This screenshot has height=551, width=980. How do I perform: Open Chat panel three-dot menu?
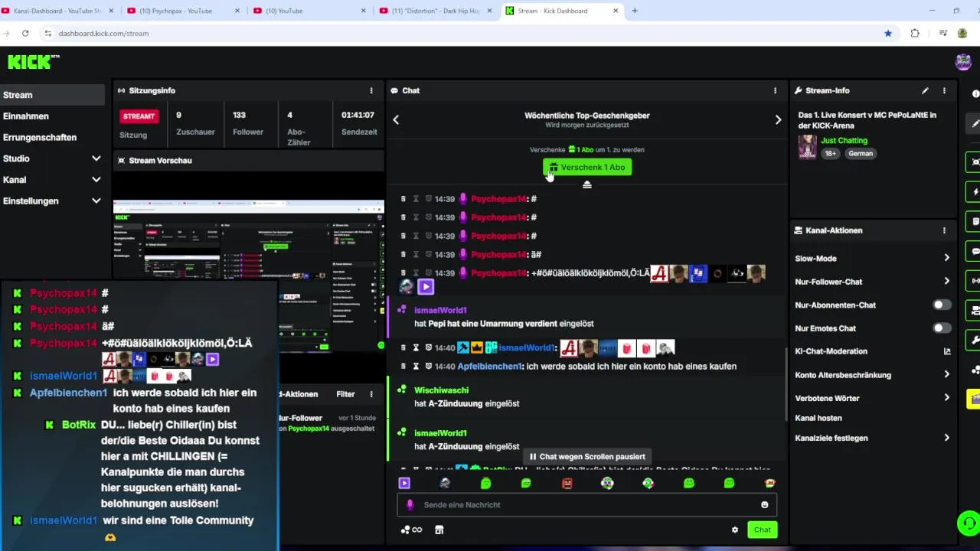pos(775,90)
